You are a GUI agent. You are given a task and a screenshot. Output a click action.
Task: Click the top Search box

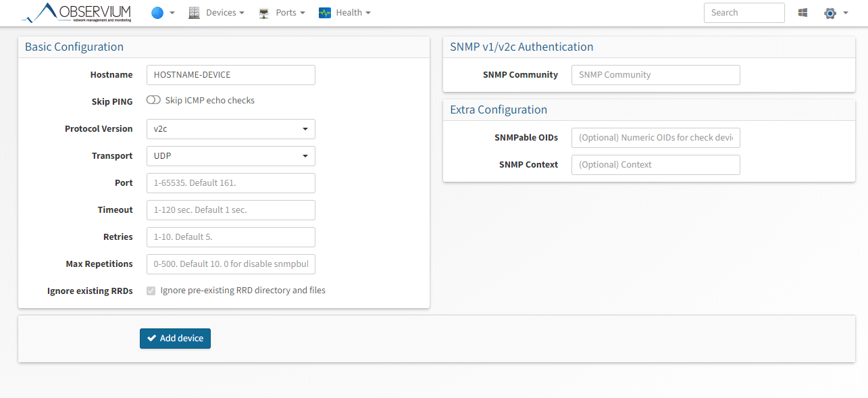point(744,13)
